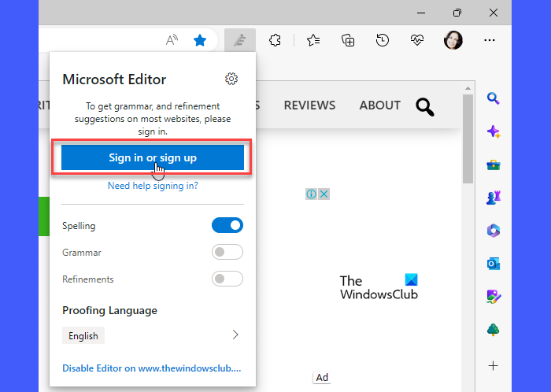This screenshot has height=392, width=551.
Task: Open sidebar tree icon
Action: pyautogui.click(x=494, y=330)
